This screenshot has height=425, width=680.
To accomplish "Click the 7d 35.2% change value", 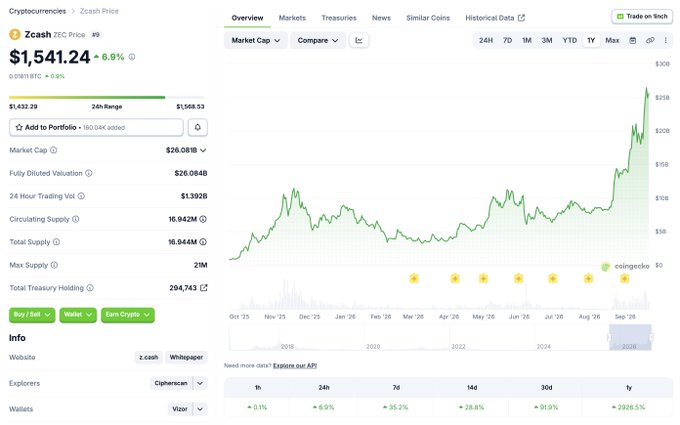I will tap(396, 407).
